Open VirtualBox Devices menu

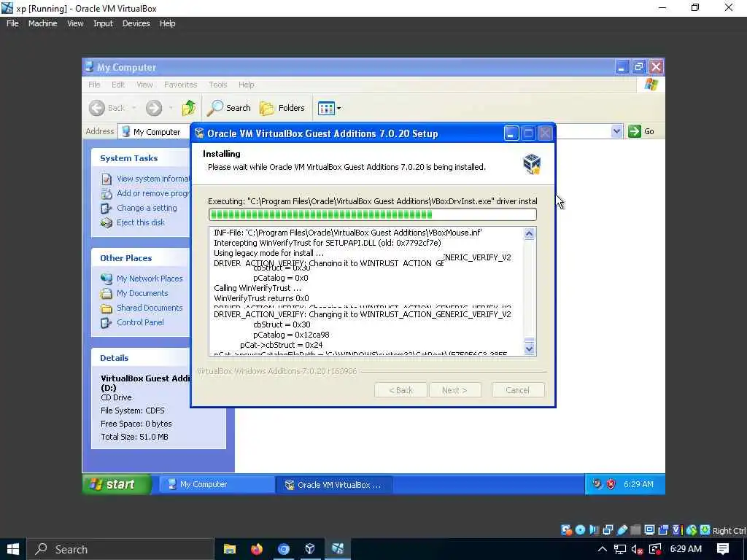click(136, 23)
